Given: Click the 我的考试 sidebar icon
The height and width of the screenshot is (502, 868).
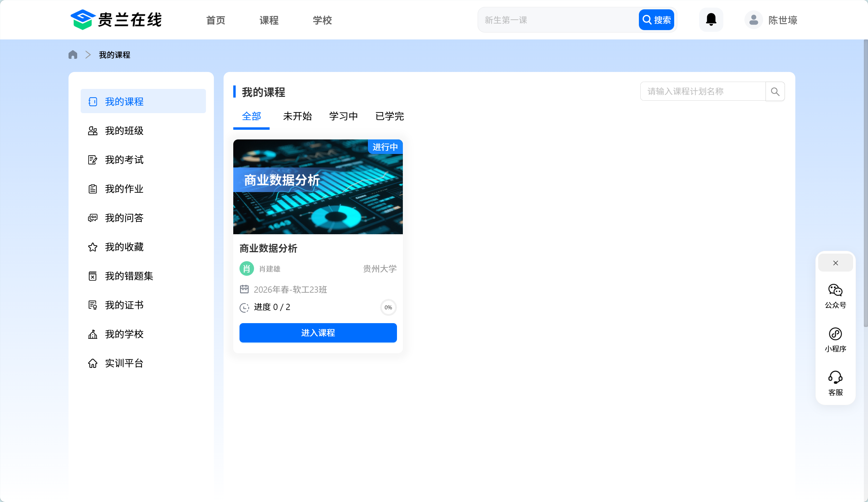Looking at the screenshot, I should pos(93,159).
